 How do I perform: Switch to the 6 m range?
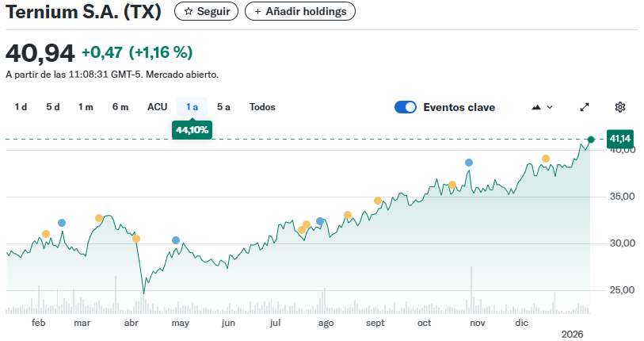120,107
